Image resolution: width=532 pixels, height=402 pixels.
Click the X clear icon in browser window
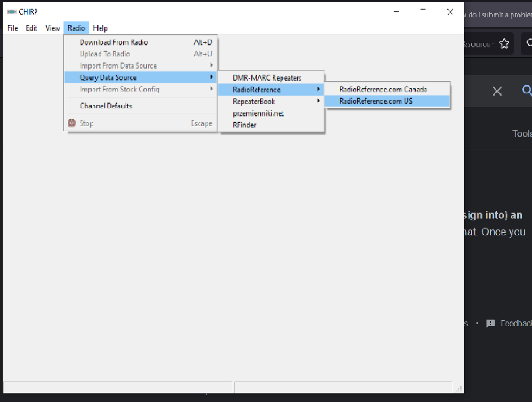click(497, 91)
